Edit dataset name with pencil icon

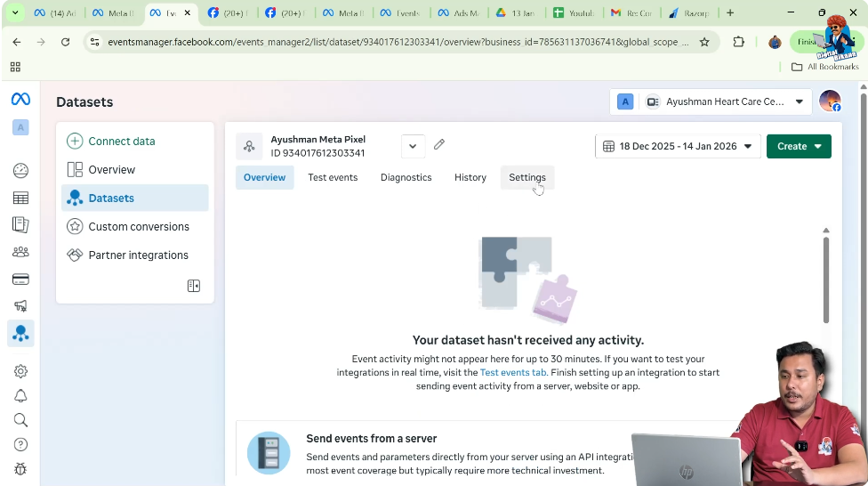pyautogui.click(x=439, y=144)
